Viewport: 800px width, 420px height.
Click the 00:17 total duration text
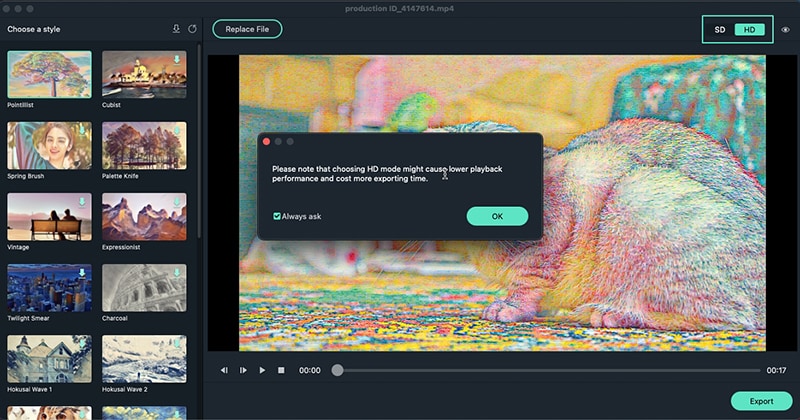pyautogui.click(x=776, y=370)
